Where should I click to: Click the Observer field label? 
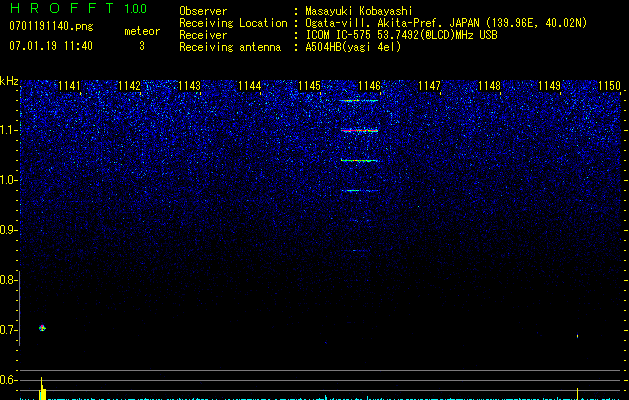pos(203,11)
